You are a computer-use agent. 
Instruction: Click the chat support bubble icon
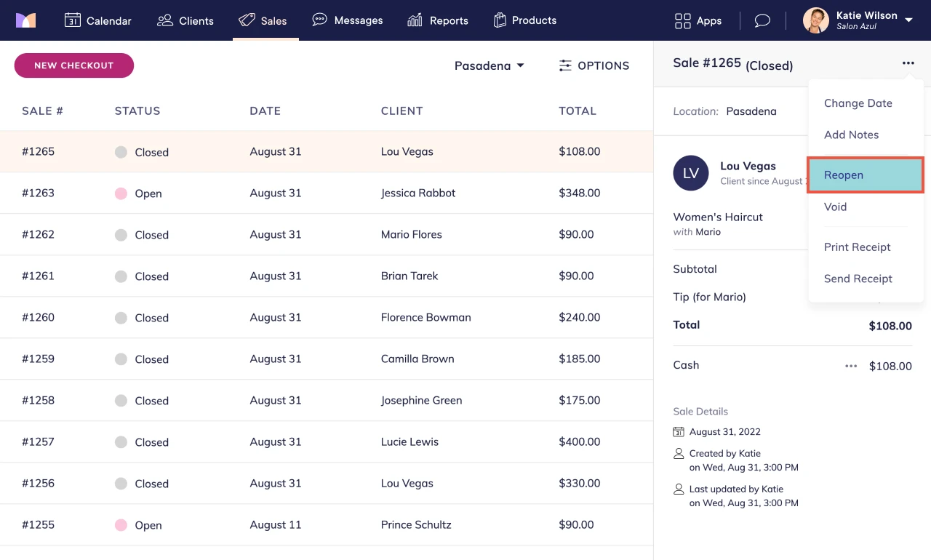click(x=762, y=20)
